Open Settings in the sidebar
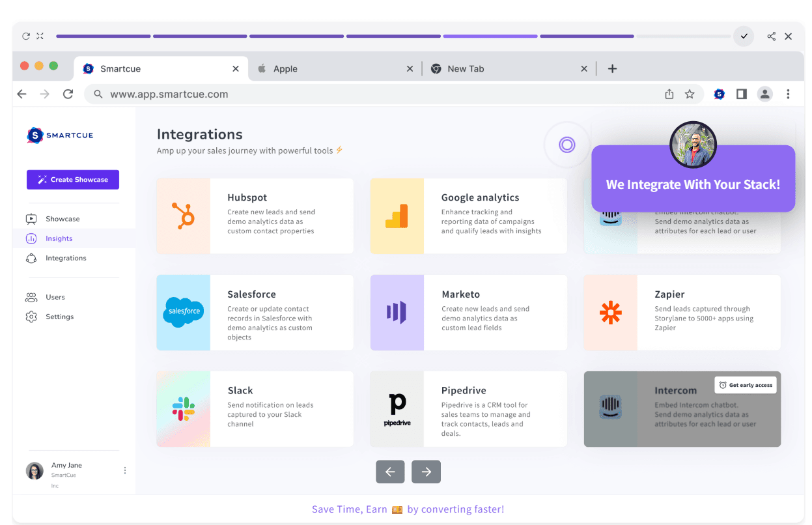 click(59, 317)
